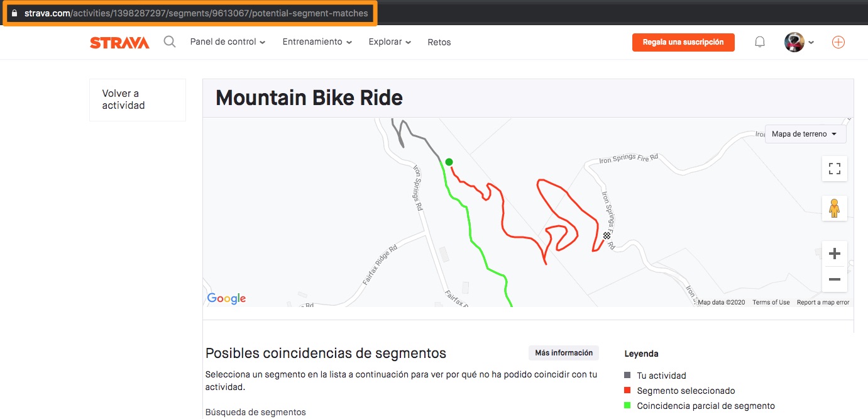Click the browser URL address field
The image size is (868, 419).
[x=196, y=13]
